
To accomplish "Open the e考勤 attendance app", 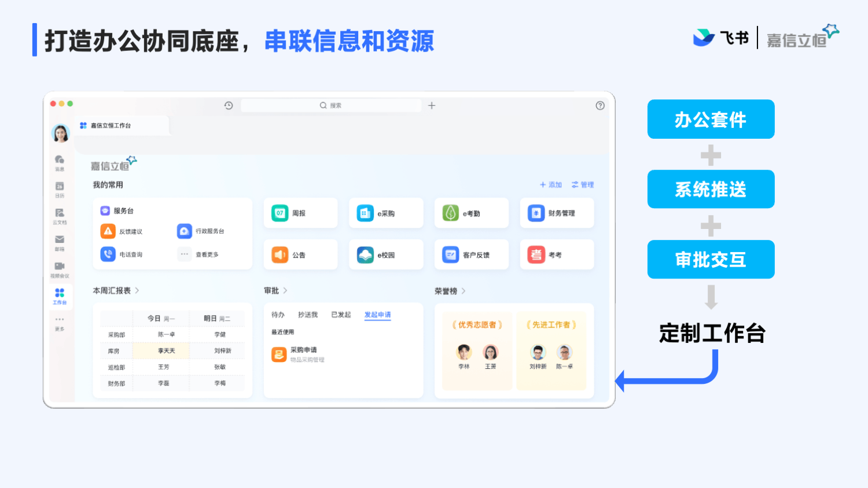I will pos(471,213).
